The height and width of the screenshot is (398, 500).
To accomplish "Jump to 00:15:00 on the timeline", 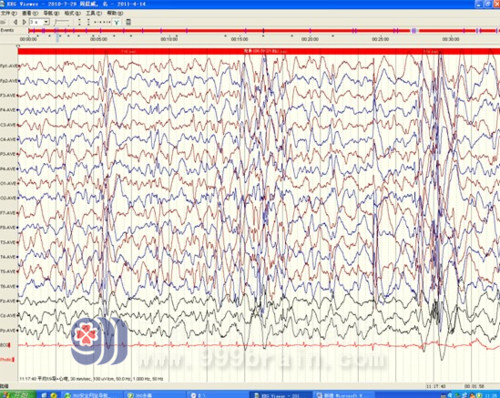I will (239, 39).
